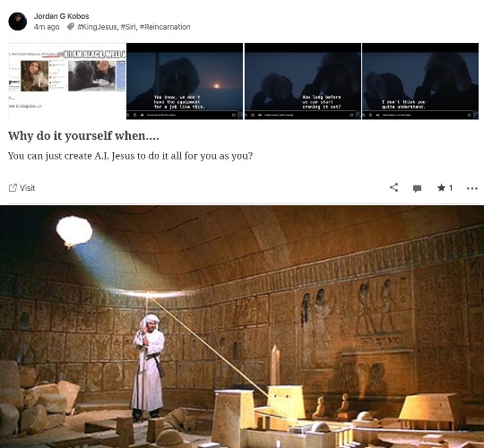Open thumbnail 'How long before we can start'

pyautogui.click(x=303, y=82)
